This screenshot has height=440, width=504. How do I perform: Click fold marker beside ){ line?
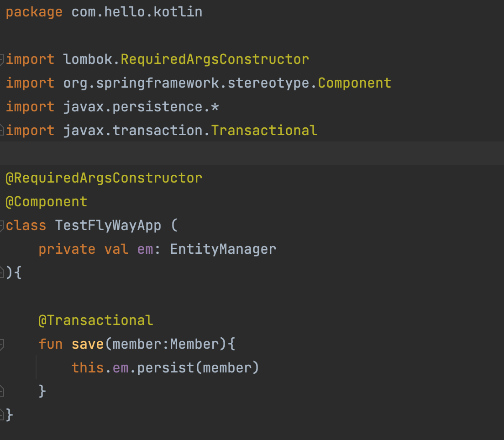(x=2, y=273)
